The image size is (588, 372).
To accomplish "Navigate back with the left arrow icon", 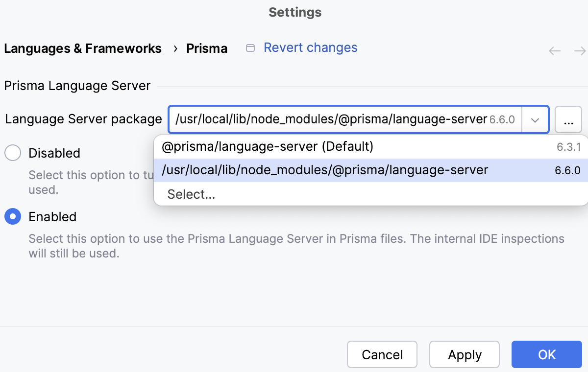I will point(554,50).
